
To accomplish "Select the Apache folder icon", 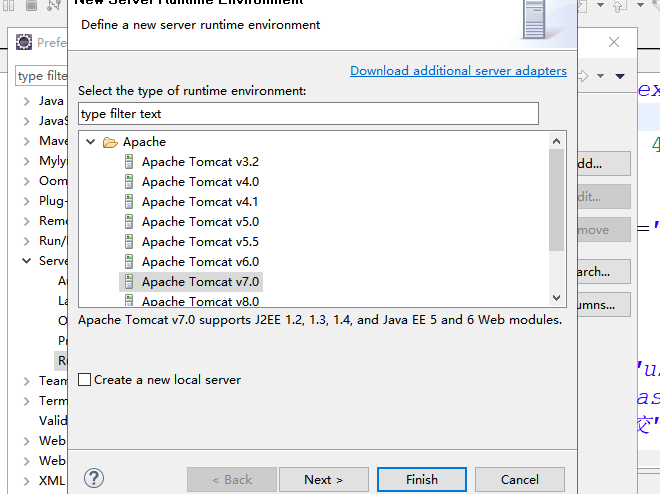I will (x=110, y=142).
